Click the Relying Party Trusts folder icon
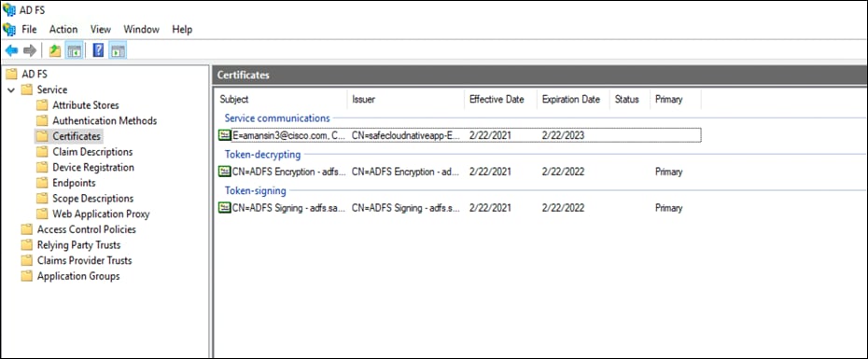The height and width of the screenshot is (359, 868). point(26,244)
